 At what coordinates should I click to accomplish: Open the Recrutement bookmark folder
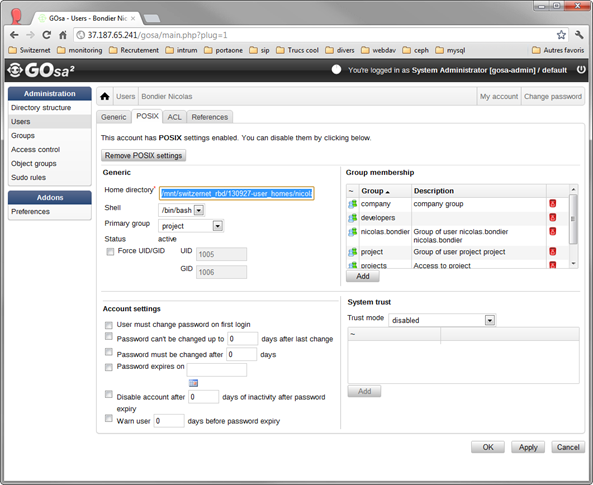tap(134, 50)
